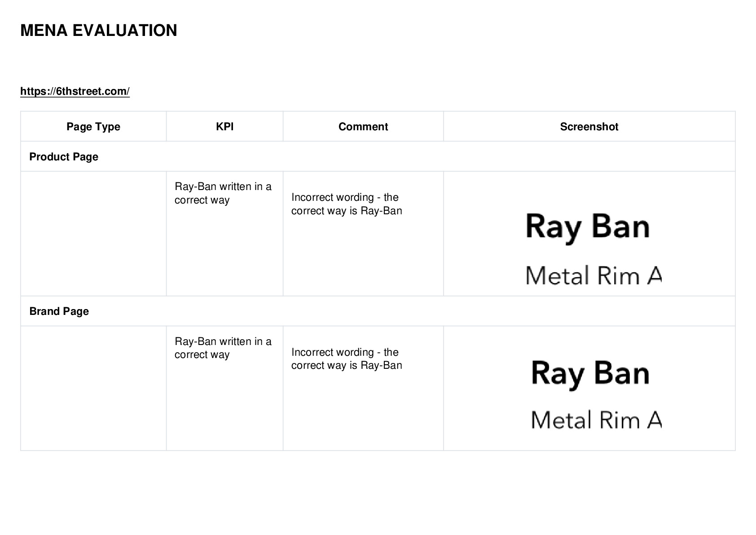Select the KPI column header

(x=224, y=127)
